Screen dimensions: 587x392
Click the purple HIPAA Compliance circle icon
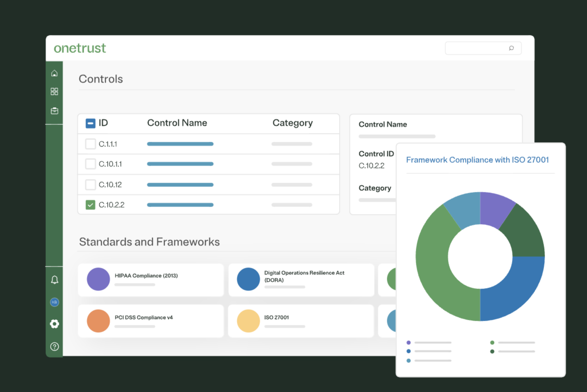[x=98, y=279]
